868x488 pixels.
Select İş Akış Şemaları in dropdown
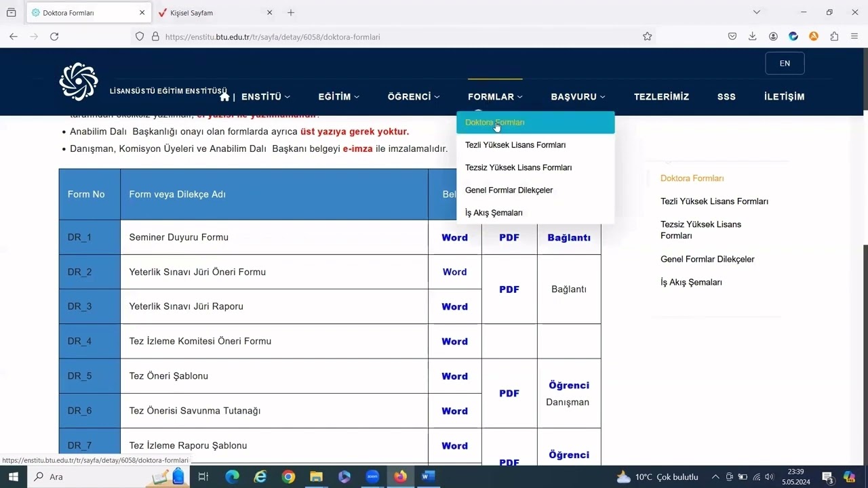pyautogui.click(x=536, y=213)
